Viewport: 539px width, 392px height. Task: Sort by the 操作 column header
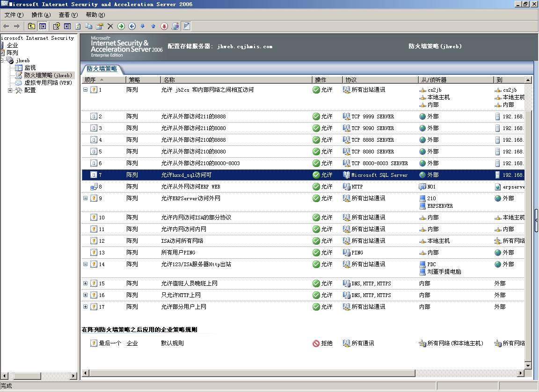[x=327, y=80]
